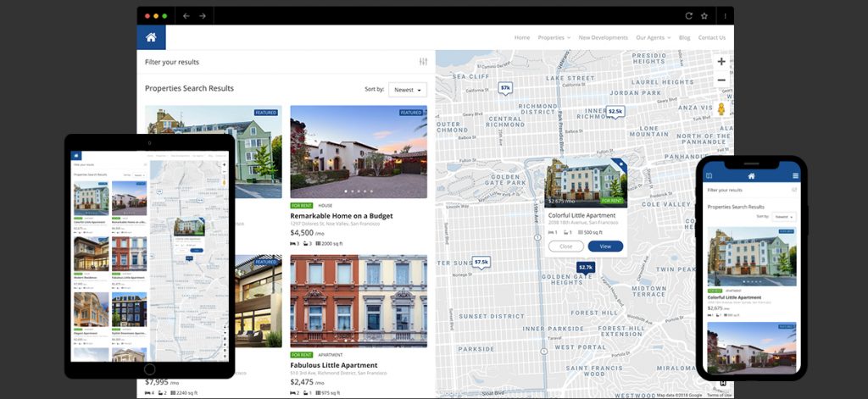Click FOR RENT badge above Fabulous Little Apartment

click(301, 355)
